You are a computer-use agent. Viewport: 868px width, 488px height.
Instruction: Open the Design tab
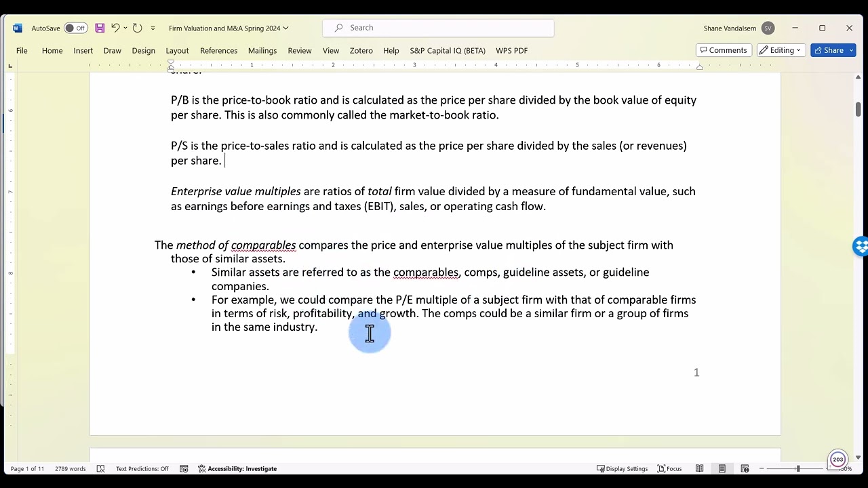[x=143, y=51]
